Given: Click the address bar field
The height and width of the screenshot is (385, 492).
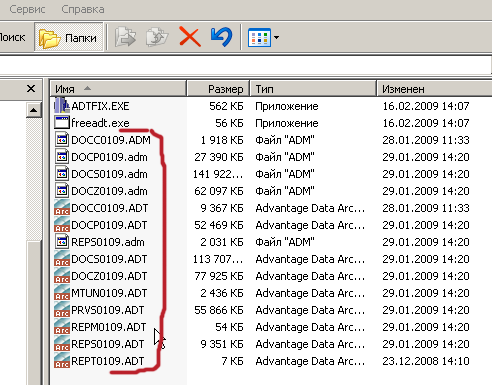Looking at the screenshot, I should (245, 65).
